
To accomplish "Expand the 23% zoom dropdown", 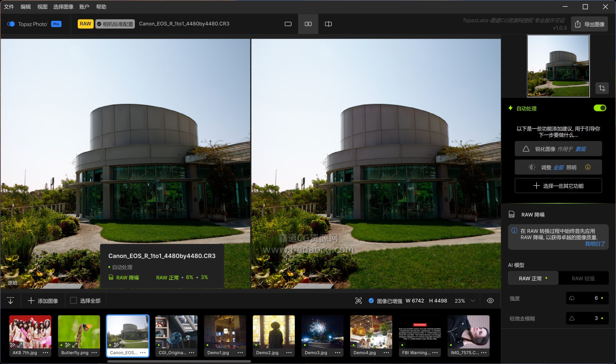I will point(473,301).
